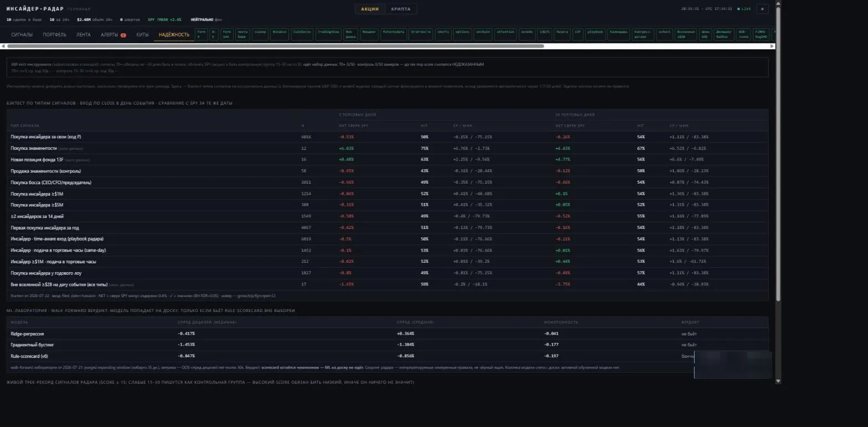Click the row 'Покупка знаменитости'

click(x=387, y=148)
